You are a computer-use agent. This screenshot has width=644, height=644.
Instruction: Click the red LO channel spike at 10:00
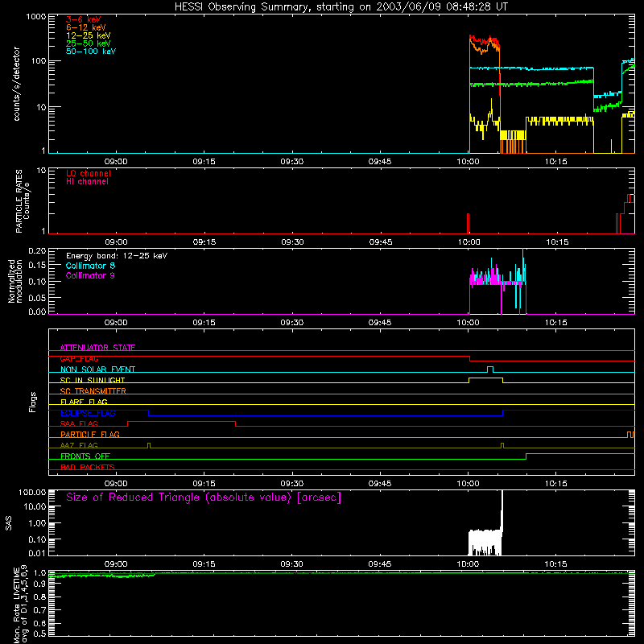pyautogui.click(x=468, y=224)
